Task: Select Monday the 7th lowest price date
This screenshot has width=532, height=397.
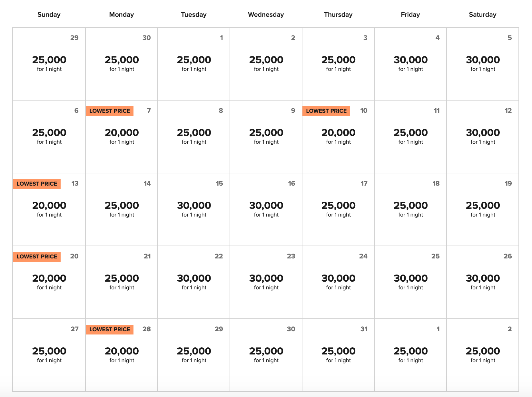Action: tap(122, 137)
